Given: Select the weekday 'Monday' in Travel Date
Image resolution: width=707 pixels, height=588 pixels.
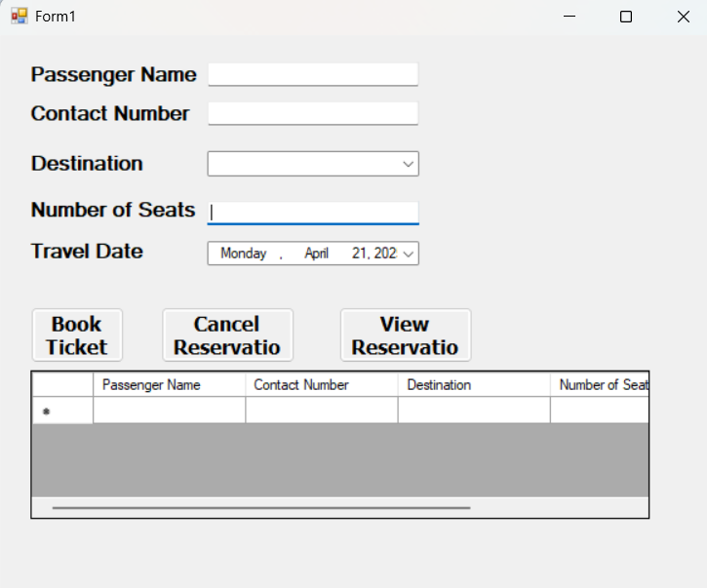Looking at the screenshot, I should pos(243,254).
